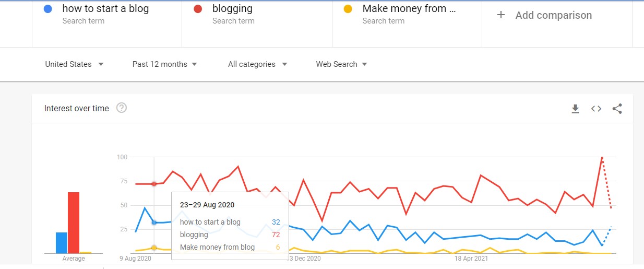Screen dimensions: 644x269
Task: Edit the how to start a blog term
Action: [x=105, y=8]
